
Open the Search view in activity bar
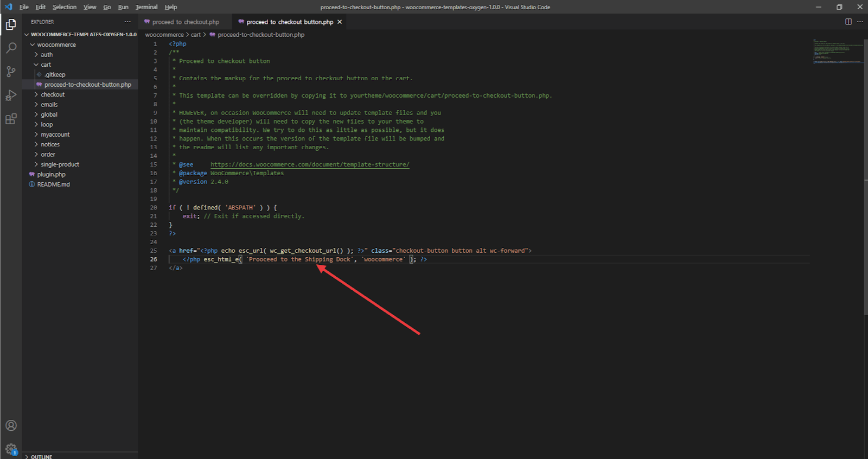point(11,48)
